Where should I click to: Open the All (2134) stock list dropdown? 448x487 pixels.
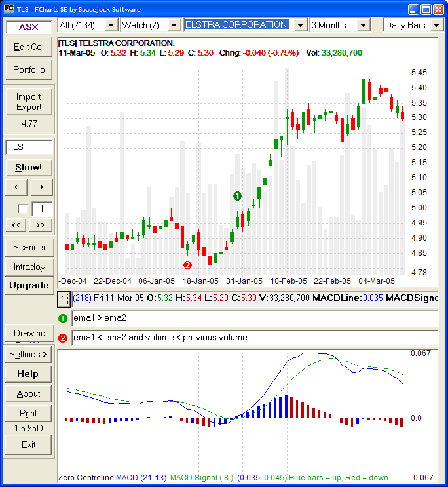pyautogui.click(x=111, y=25)
